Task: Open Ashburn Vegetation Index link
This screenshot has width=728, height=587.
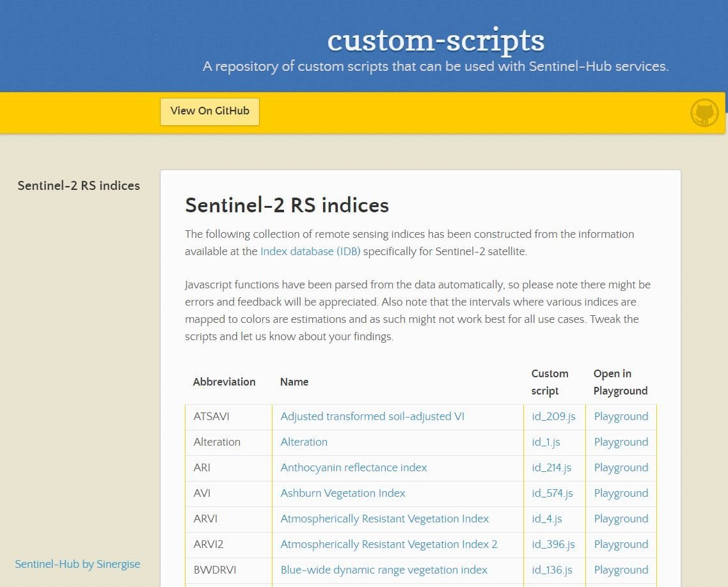Action: [x=343, y=493]
